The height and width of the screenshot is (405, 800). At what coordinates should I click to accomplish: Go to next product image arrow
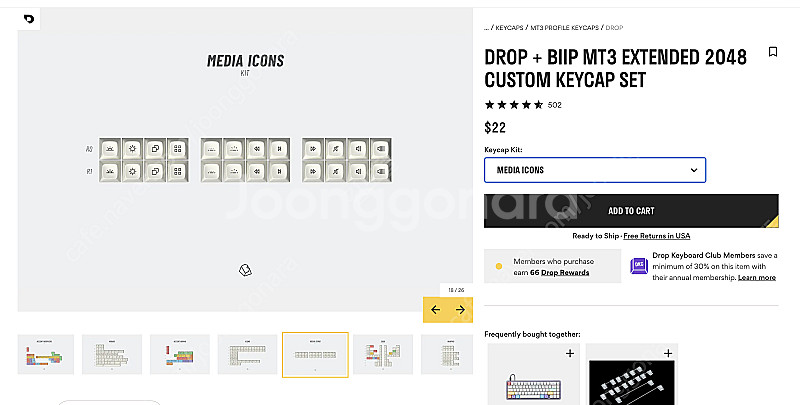coord(460,310)
